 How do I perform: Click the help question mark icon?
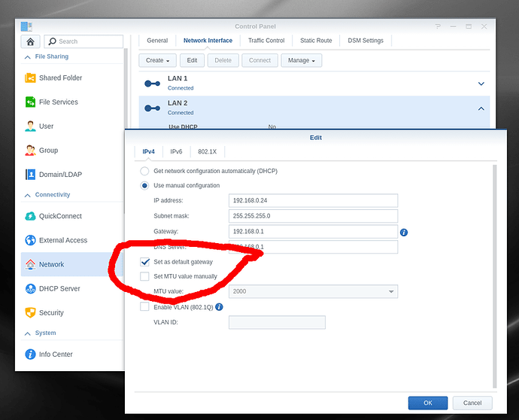click(438, 26)
